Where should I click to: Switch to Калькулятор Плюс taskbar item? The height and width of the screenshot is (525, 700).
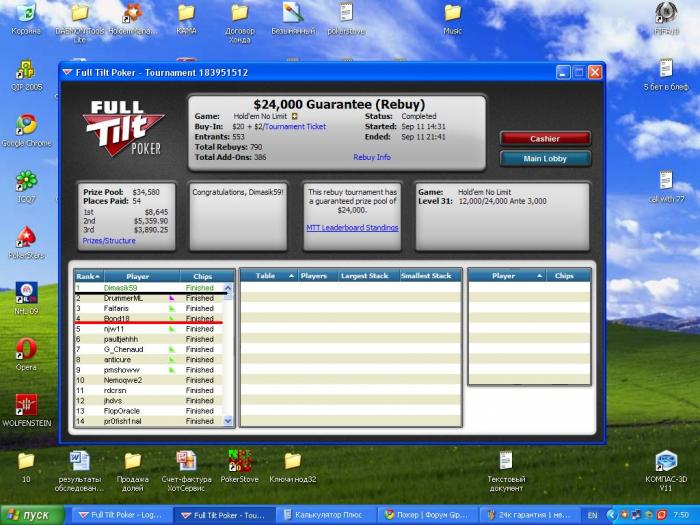[325, 515]
